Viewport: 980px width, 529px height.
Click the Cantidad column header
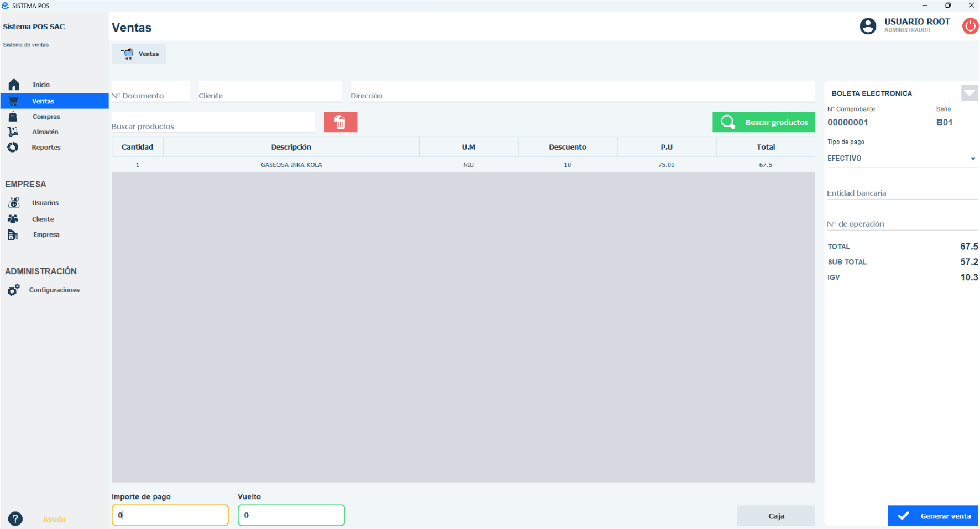coord(138,147)
